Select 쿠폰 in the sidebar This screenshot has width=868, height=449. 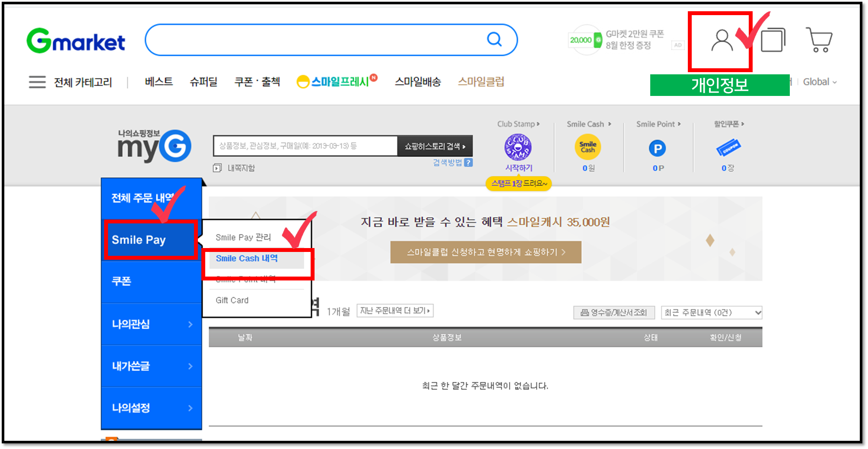[x=151, y=281]
